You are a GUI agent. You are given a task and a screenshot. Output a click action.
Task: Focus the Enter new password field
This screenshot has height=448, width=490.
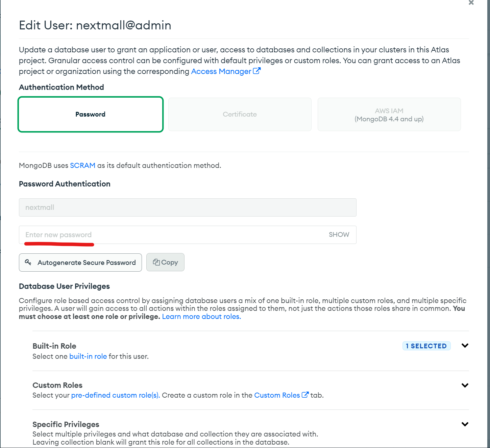click(188, 235)
